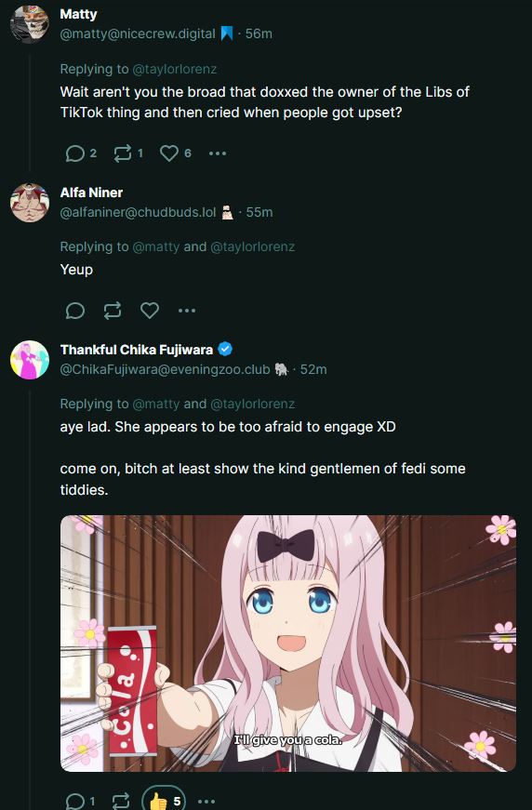This screenshot has width=532, height=810.
Task: Repost Matty's post
Action: [123, 153]
